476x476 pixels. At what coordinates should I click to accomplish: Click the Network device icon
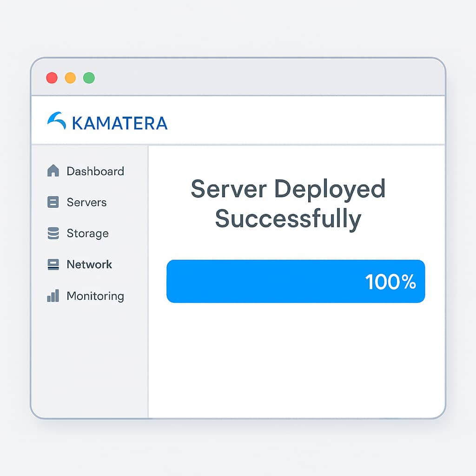pos(53,264)
